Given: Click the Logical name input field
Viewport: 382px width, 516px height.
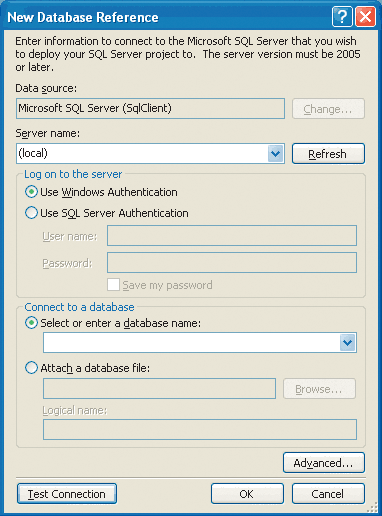Looking at the screenshot, I should pyautogui.click(x=200, y=430).
